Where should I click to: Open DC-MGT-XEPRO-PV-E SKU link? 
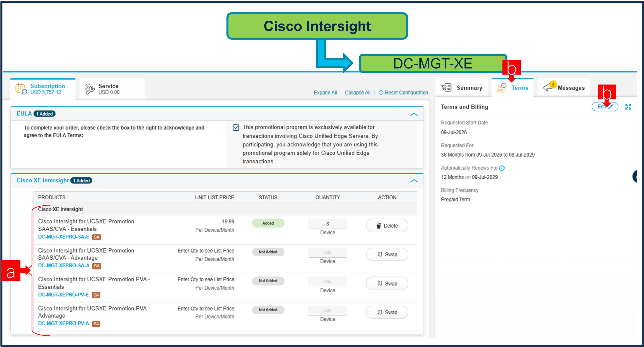63,295
